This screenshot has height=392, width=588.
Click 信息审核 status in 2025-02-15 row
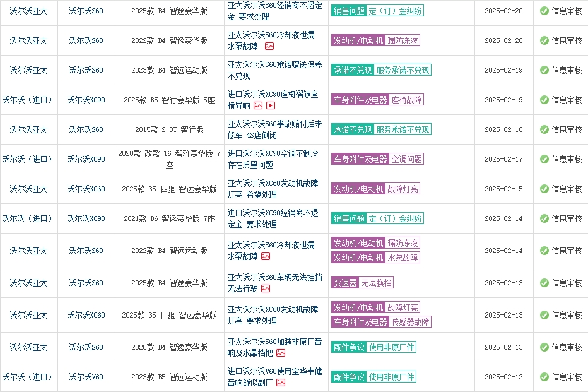coord(567,189)
